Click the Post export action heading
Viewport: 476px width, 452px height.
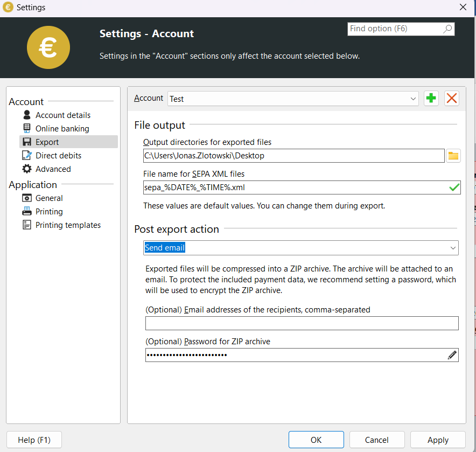pos(177,229)
